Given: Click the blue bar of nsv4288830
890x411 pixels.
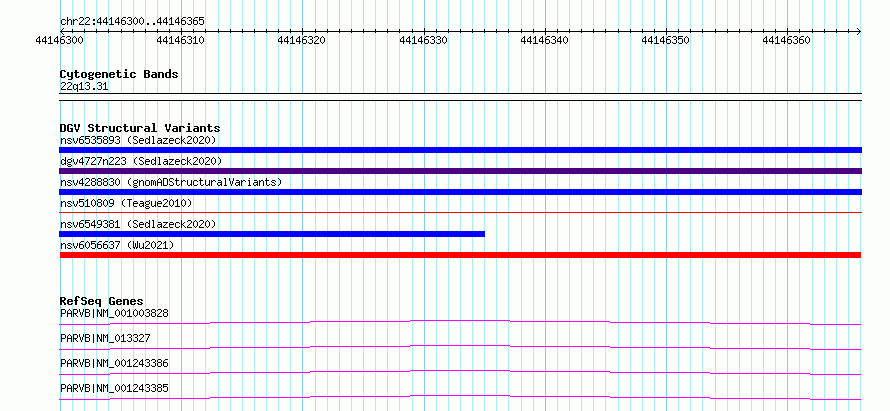Looking at the screenshot, I should point(460,192).
